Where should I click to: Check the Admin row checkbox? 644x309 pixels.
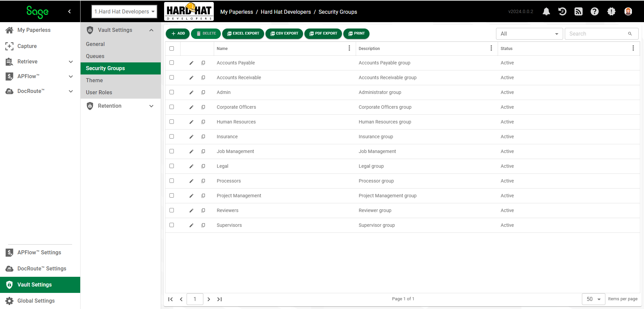pos(172,92)
